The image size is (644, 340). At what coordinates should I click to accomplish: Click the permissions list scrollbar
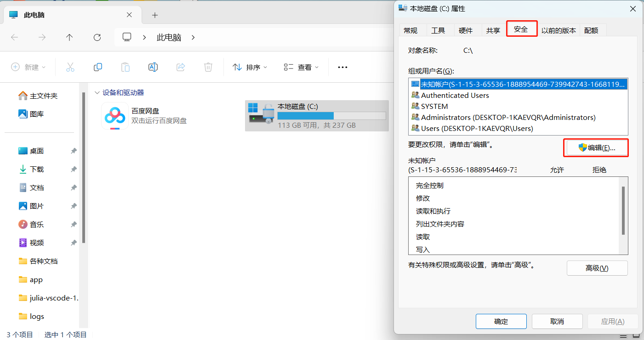coord(623,210)
